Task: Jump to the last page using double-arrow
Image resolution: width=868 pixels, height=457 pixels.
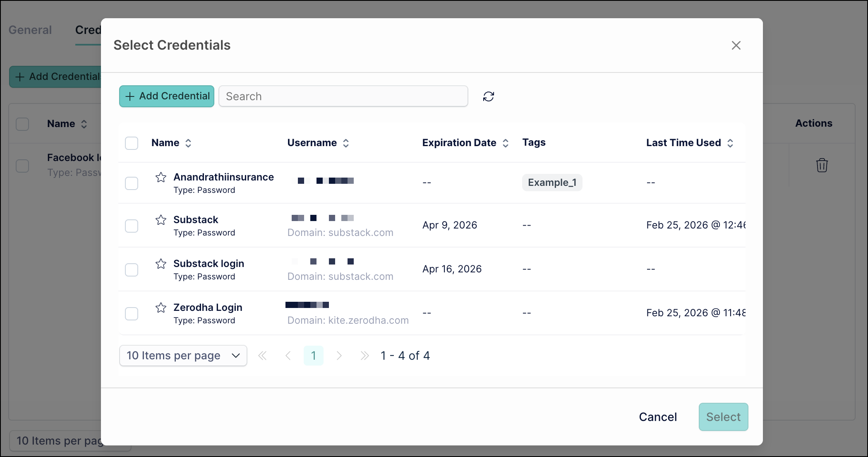Action: (364, 355)
